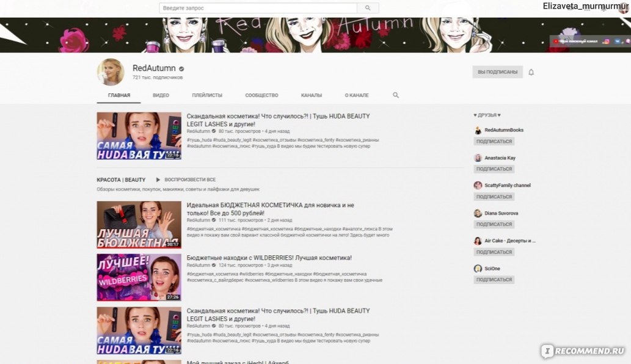The height and width of the screenshot is (364, 631).
Task: Subscribe to Air Cake channel
Action: (x=494, y=252)
